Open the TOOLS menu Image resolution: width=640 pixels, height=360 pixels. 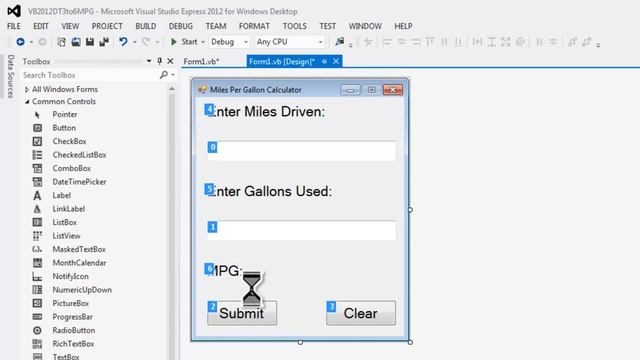[295, 26]
